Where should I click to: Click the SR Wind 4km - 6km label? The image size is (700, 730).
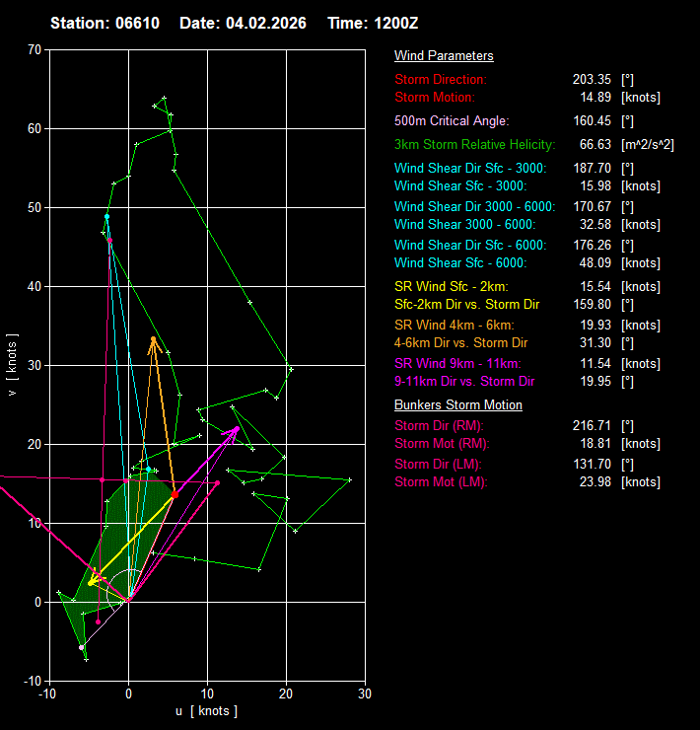(x=454, y=325)
